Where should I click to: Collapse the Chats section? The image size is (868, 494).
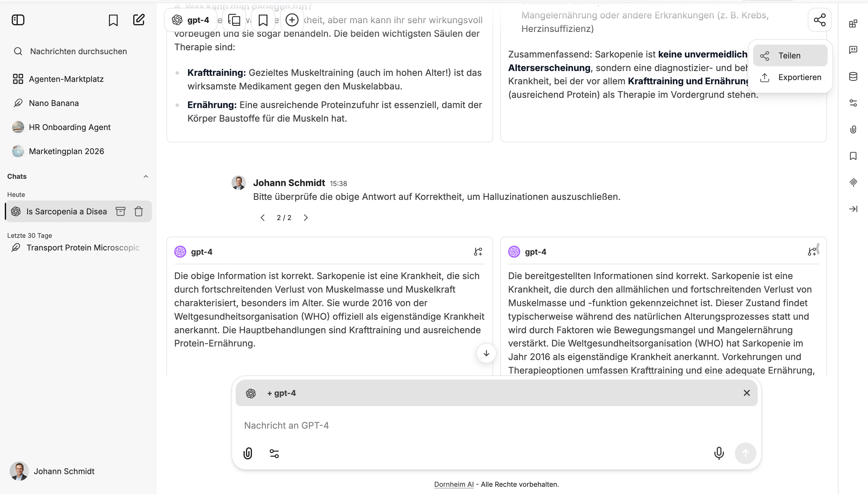(146, 176)
